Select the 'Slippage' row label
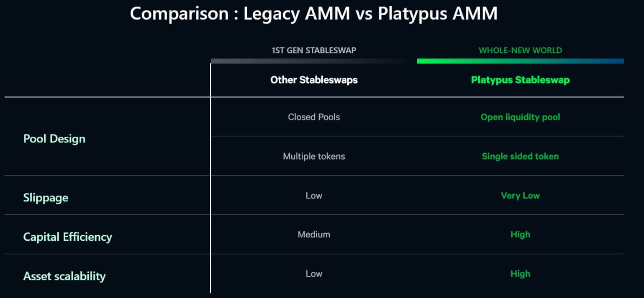Screen dimensions: 644x298 click(46, 198)
